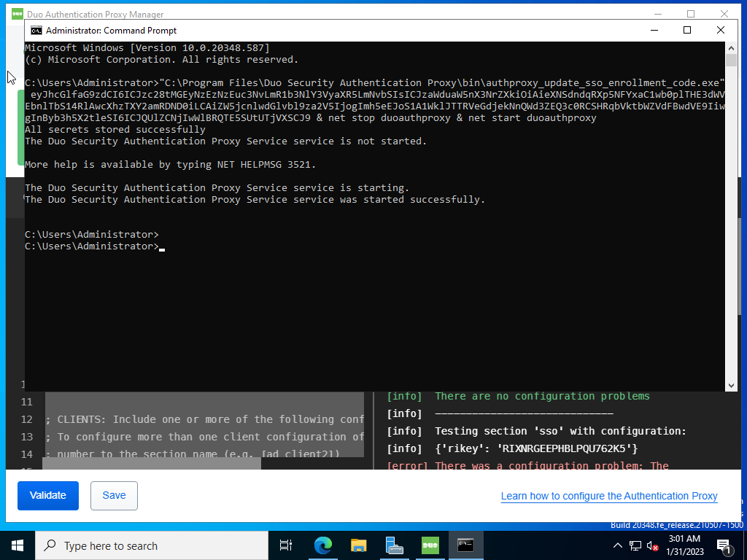Click 'service was started successfully' output line
The height and width of the screenshot is (560, 747).
[x=255, y=200]
